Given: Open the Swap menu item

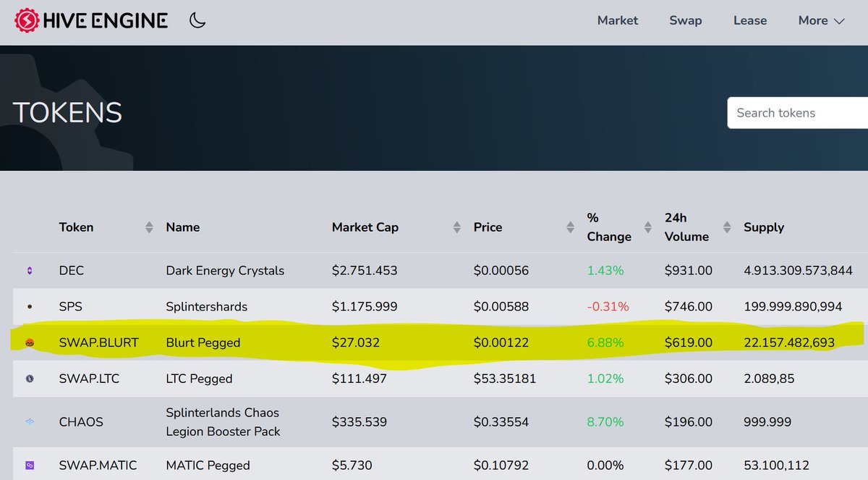Looking at the screenshot, I should point(685,20).
